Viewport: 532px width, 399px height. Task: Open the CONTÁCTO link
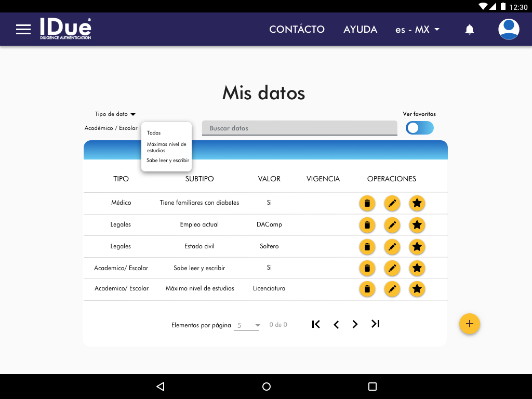pyautogui.click(x=297, y=30)
